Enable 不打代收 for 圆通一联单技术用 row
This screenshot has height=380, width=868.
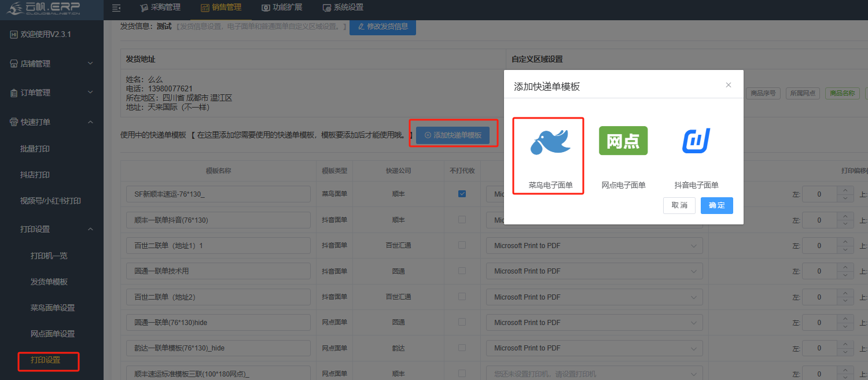(462, 271)
